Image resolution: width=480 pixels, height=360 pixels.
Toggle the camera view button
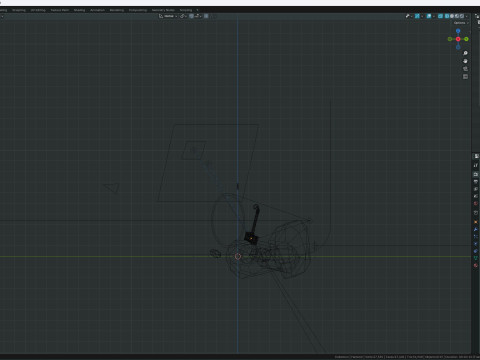click(465, 69)
